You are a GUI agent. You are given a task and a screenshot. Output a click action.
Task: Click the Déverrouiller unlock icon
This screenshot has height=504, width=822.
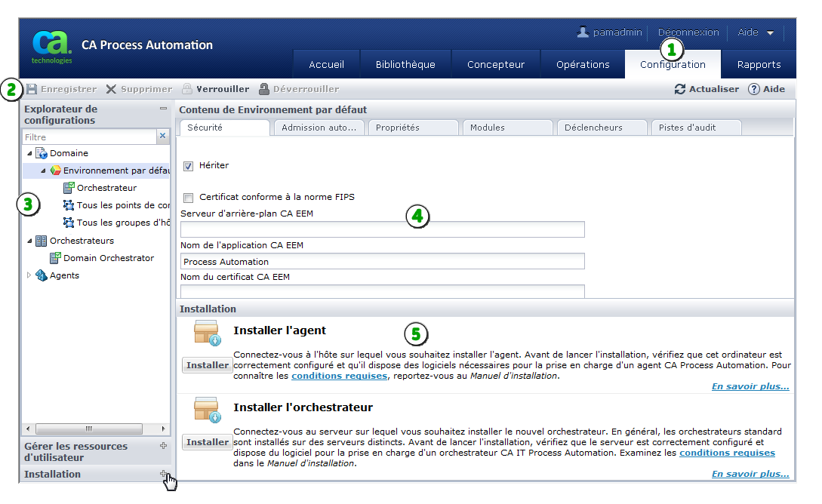coord(263,88)
